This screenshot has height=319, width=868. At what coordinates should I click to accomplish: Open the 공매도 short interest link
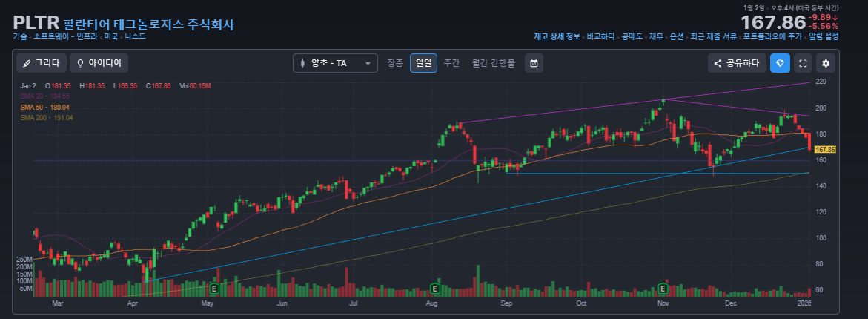pos(632,36)
